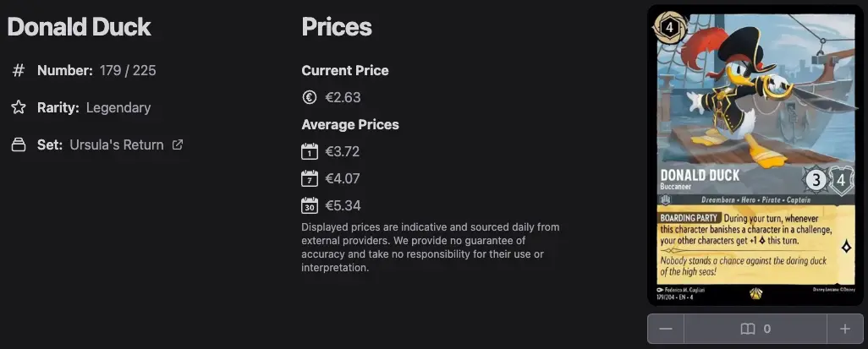
Task: Decrease card count with minus button
Action: click(x=666, y=329)
